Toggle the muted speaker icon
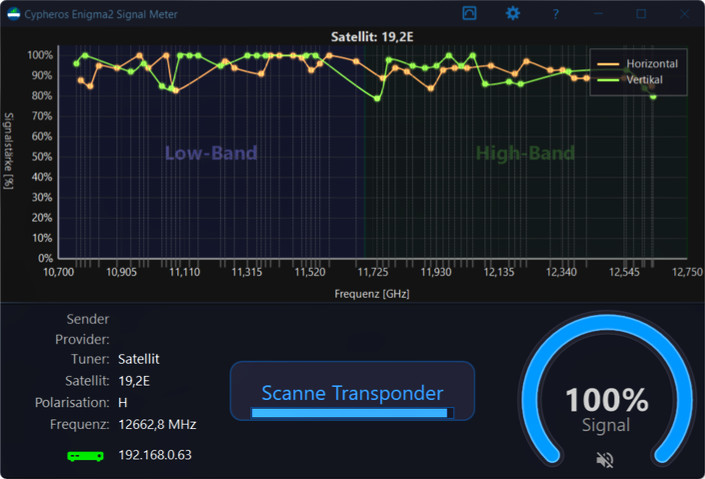Image resolution: width=705 pixels, height=479 pixels. tap(605, 460)
